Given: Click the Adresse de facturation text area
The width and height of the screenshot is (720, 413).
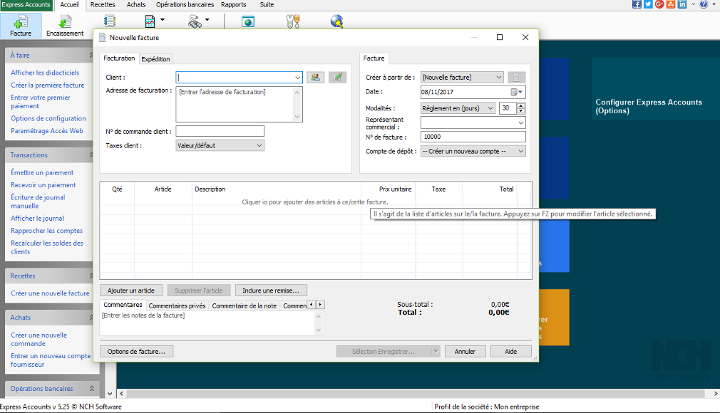Looking at the screenshot, I should pos(235,104).
